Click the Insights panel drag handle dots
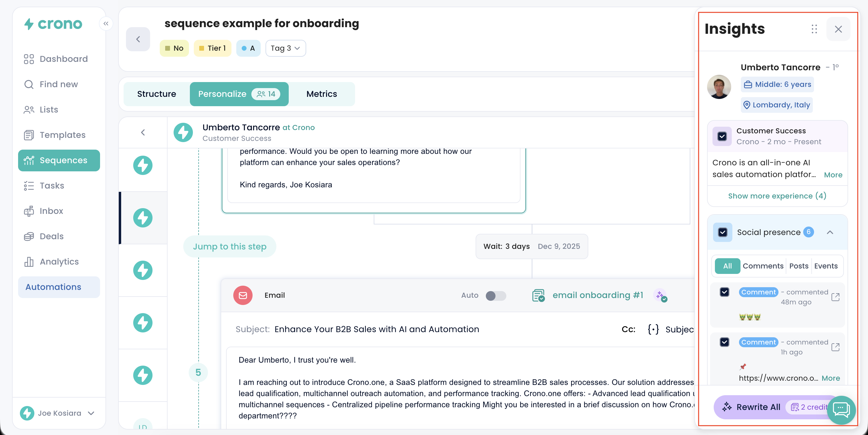This screenshot has height=435, width=868. coord(814,29)
